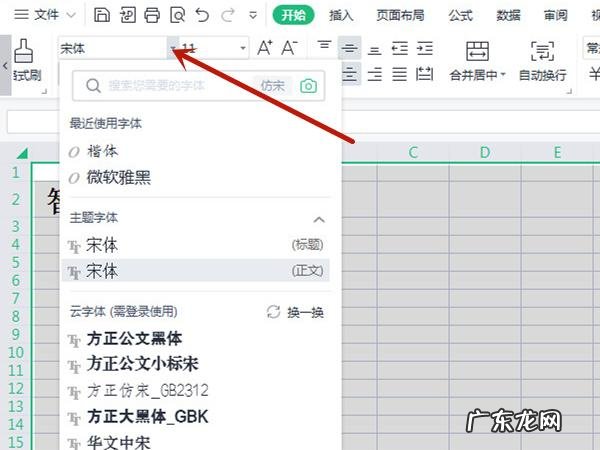Select row 5 header
600x450 pixels.
click(x=15, y=262)
